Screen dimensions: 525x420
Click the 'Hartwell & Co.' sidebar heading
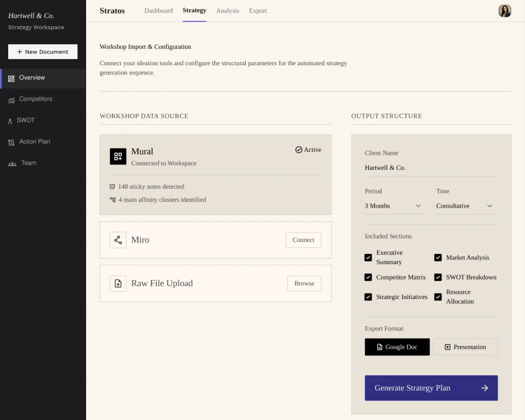point(31,16)
